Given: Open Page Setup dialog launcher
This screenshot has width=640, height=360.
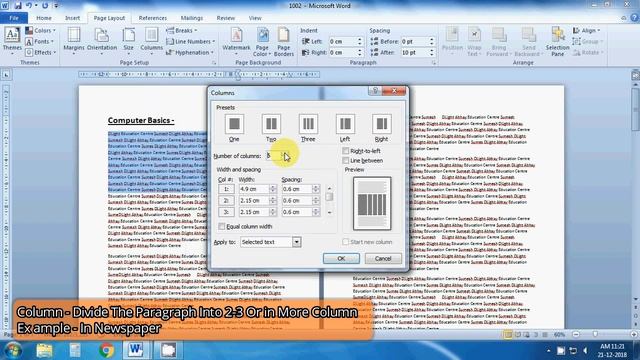Looking at the screenshot, I should [x=214, y=63].
